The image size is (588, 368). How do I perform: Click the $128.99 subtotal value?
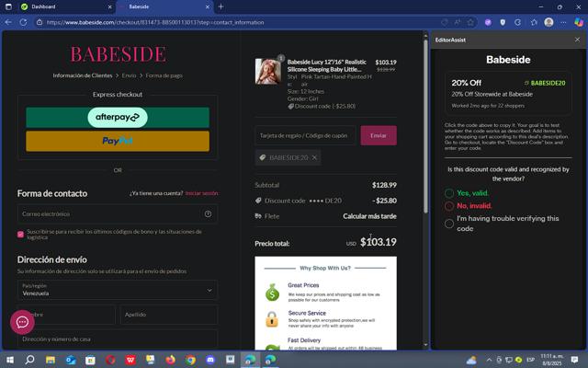click(384, 185)
